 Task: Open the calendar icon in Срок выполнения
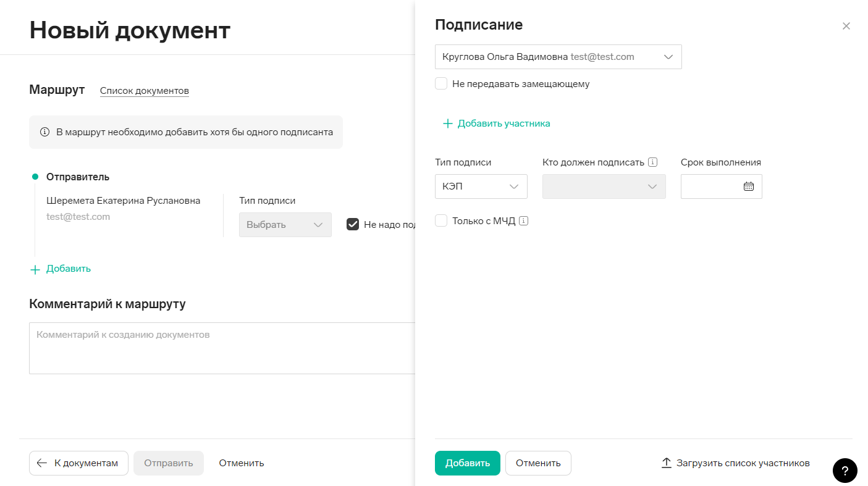749,186
